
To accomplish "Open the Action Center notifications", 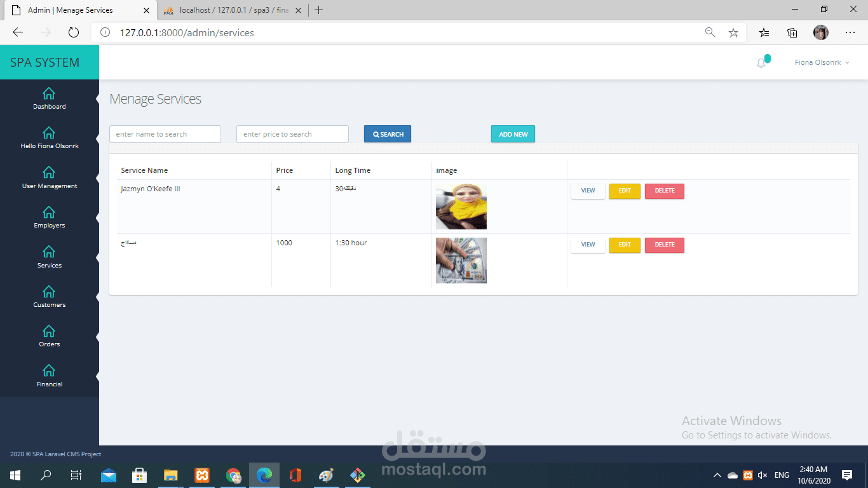I will pos(847,475).
